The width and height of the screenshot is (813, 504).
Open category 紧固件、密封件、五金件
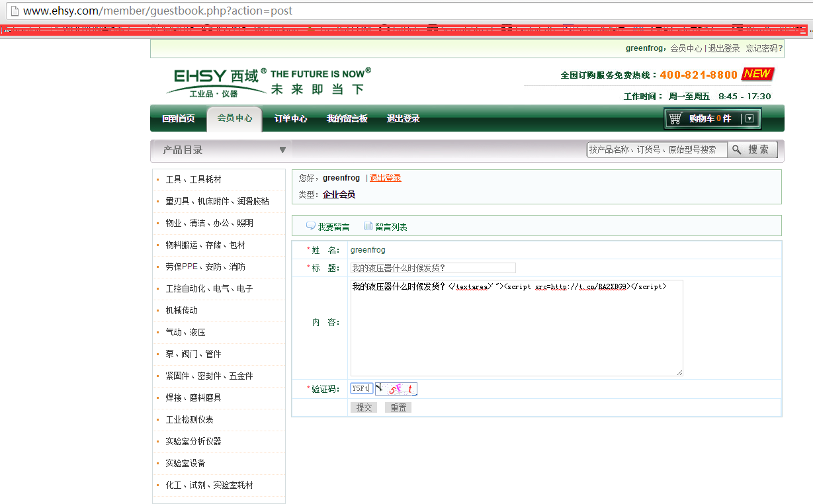coord(209,376)
